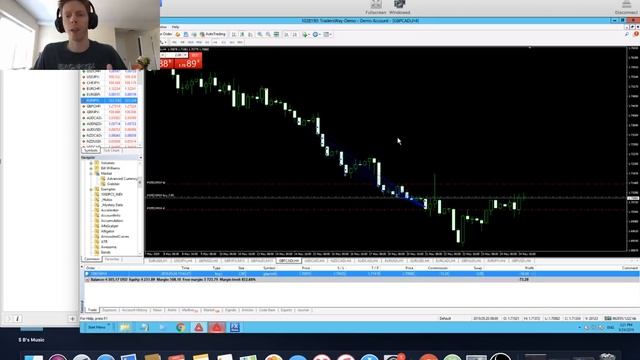The image size is (640, 360).
Task: Switch to the Tick Chart tab
Action: coord(111,151)
